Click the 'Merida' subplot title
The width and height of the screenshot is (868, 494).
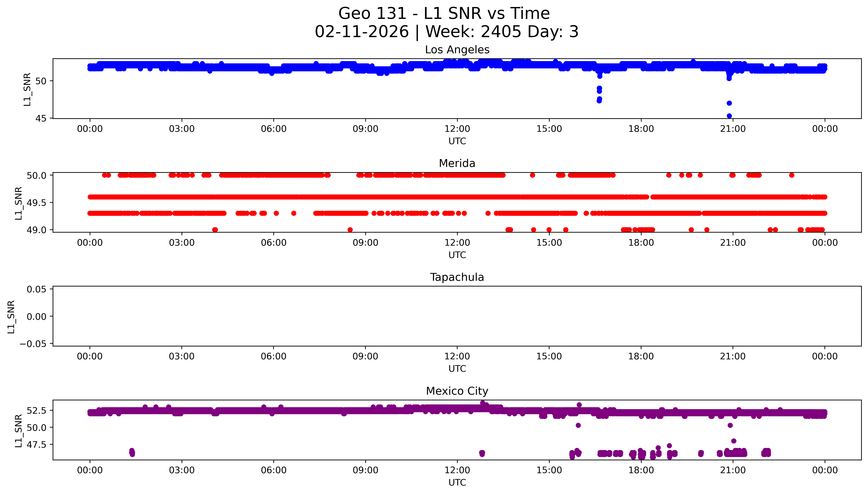point(457,164)
